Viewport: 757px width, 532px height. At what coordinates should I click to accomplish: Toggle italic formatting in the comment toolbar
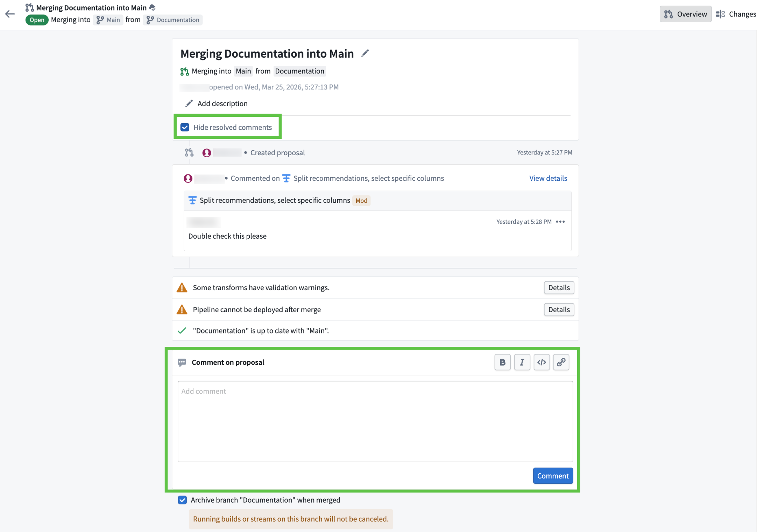click(522, 362)
